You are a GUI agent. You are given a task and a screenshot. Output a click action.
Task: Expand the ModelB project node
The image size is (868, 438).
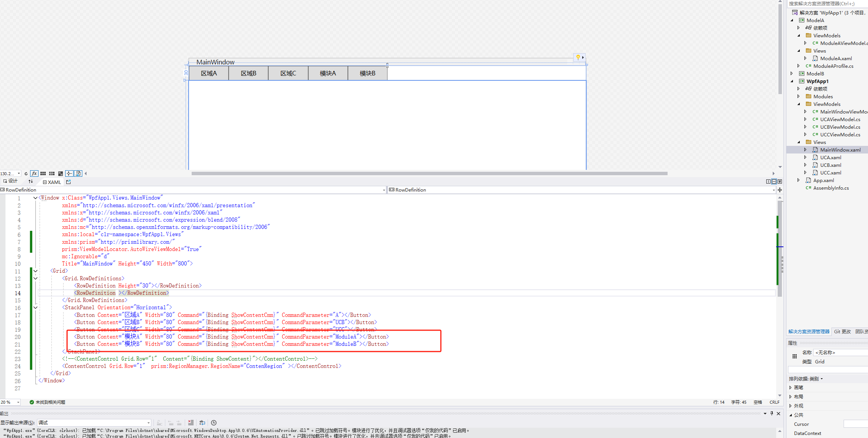[792, 74]
